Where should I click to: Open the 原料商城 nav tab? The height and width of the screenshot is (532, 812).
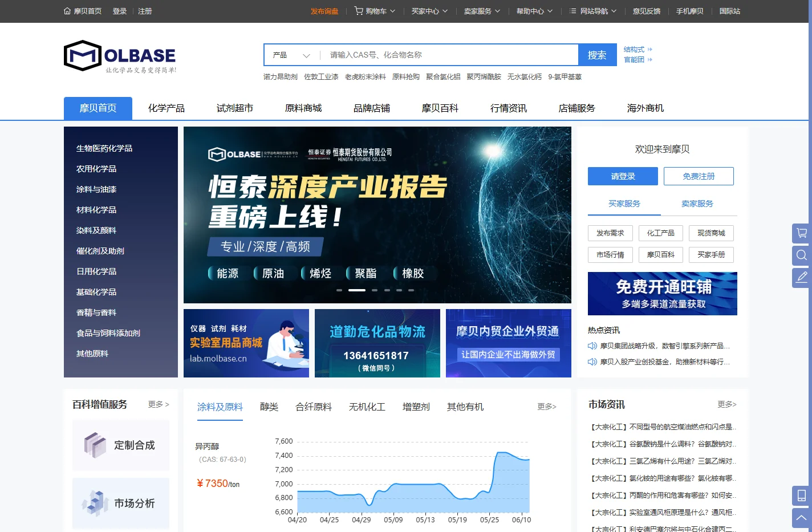303,108
